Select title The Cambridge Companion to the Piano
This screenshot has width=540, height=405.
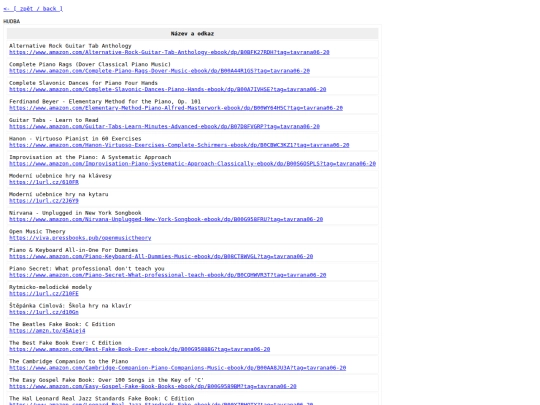pyautogui.click(x=69, y=362)
